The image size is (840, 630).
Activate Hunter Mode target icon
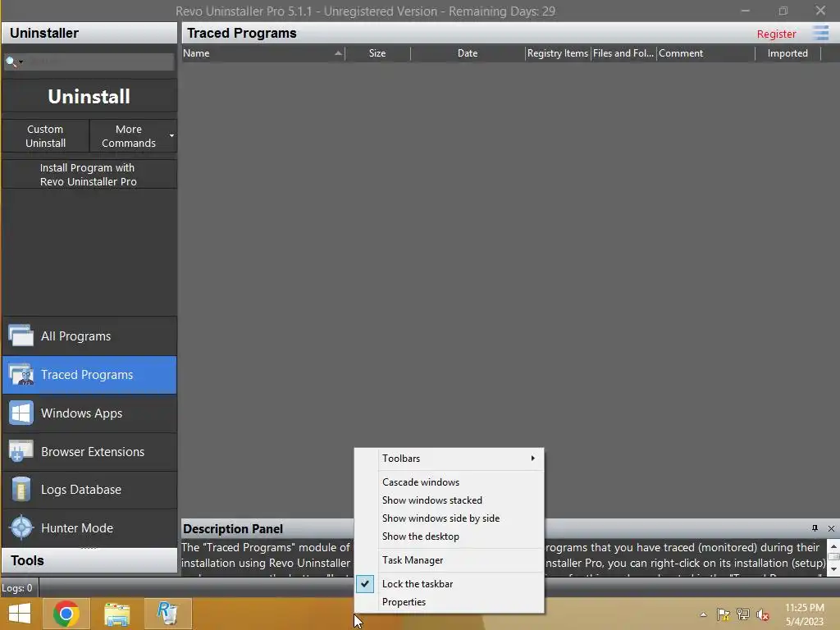click(x=21, y=527)
